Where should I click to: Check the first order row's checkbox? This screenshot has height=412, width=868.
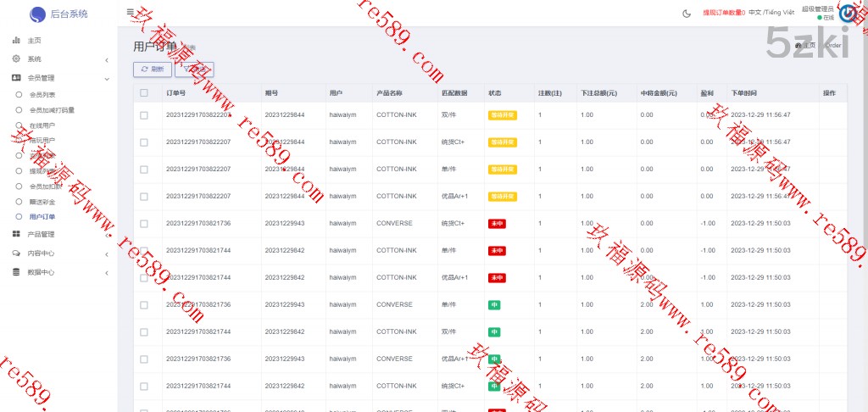pyautogui.click(x=144, y=115)
